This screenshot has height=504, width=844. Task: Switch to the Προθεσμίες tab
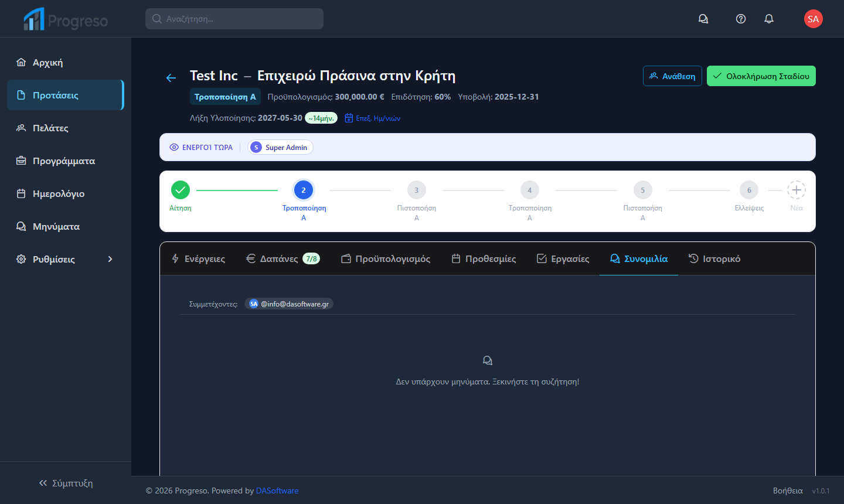pos(484,258)
